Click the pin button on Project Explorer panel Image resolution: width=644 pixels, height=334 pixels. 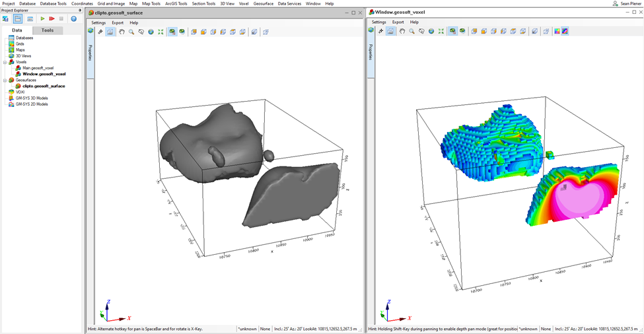point(79,11)
